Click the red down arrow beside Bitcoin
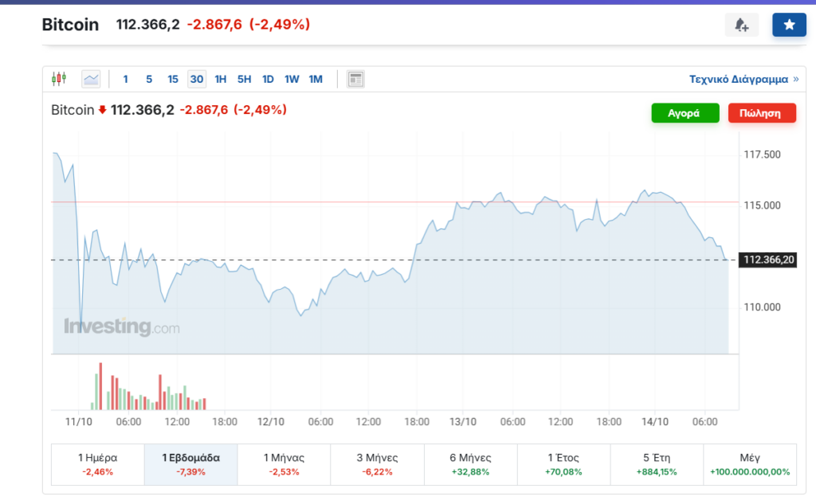 (102, 110)
